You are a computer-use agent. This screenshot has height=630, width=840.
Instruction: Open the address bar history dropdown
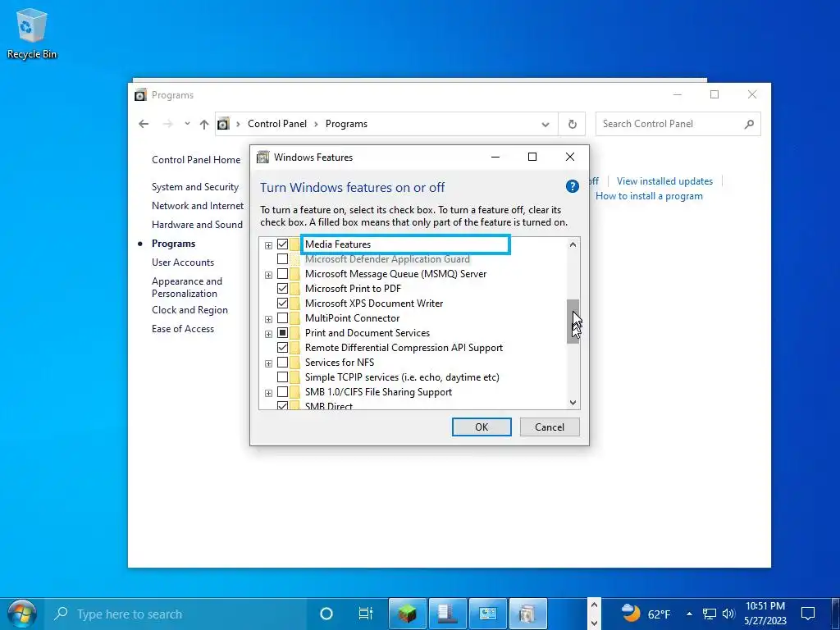coord(546,125)
